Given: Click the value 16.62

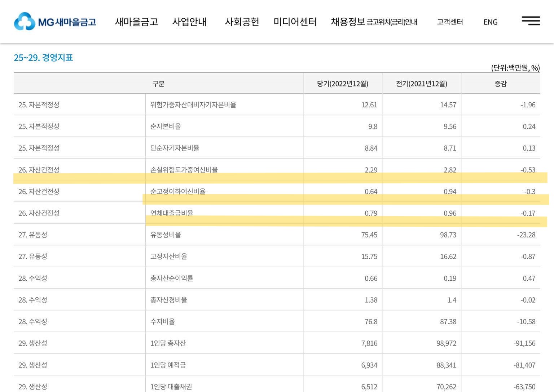Looking at the screenshot, I should tap(448, 257).
